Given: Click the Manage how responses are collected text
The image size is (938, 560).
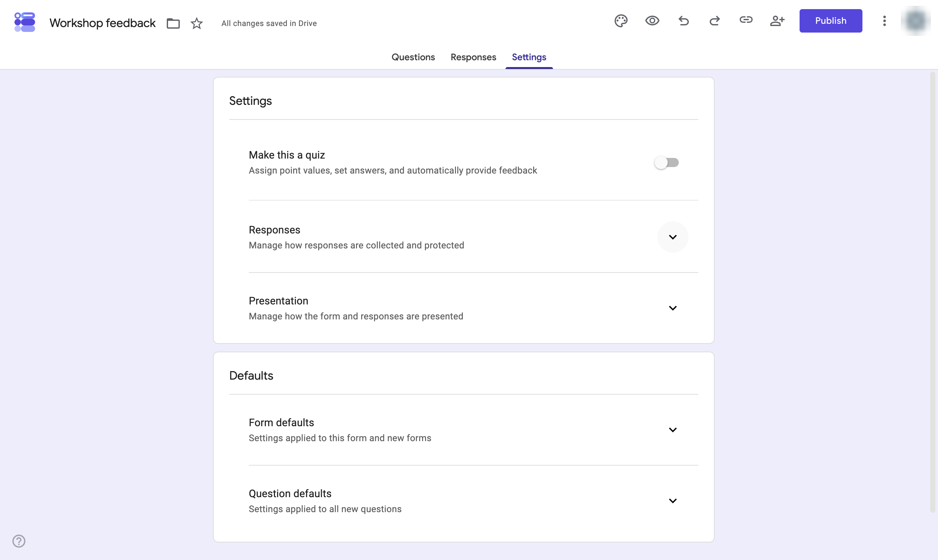Looking at the screenshot, I should point(356,245).
